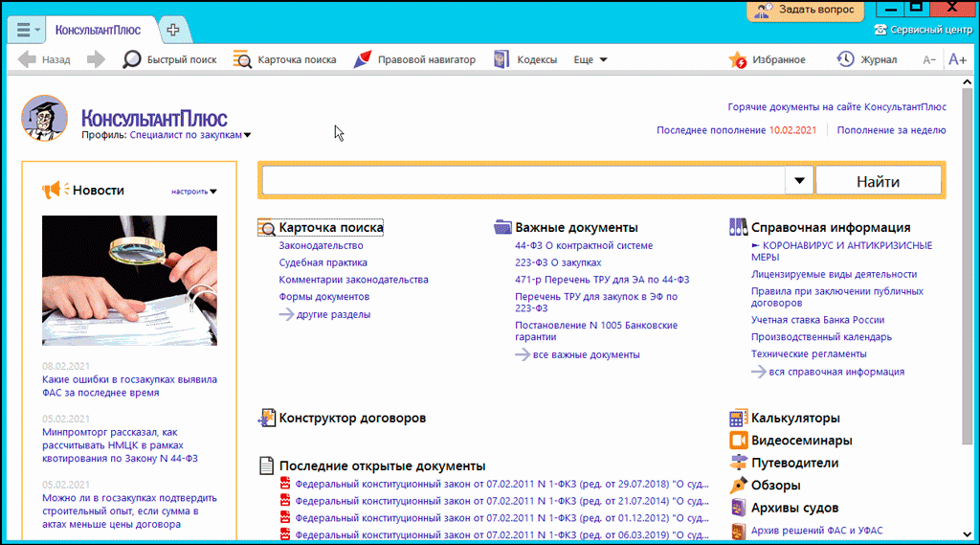Viewport: 980px width, 545px height.
Task: Open Архивы судов icon
Action: (738, 508)
